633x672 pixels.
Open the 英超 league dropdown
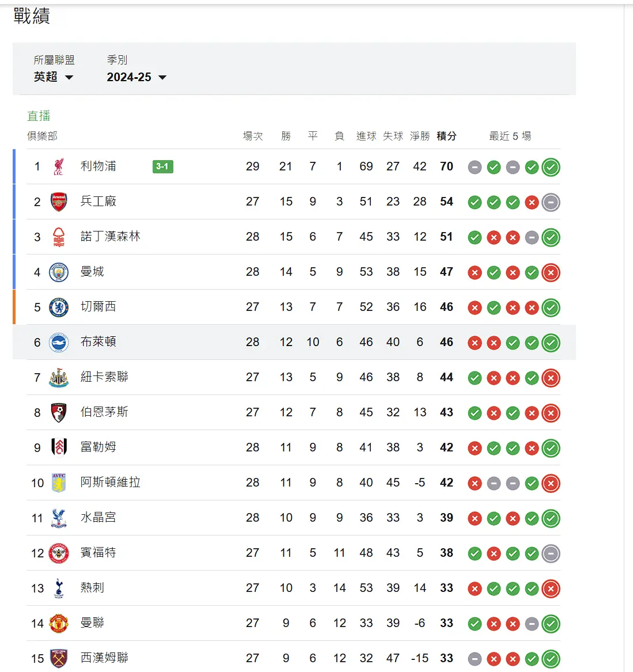pyautogui.click(x=54, y=77)
